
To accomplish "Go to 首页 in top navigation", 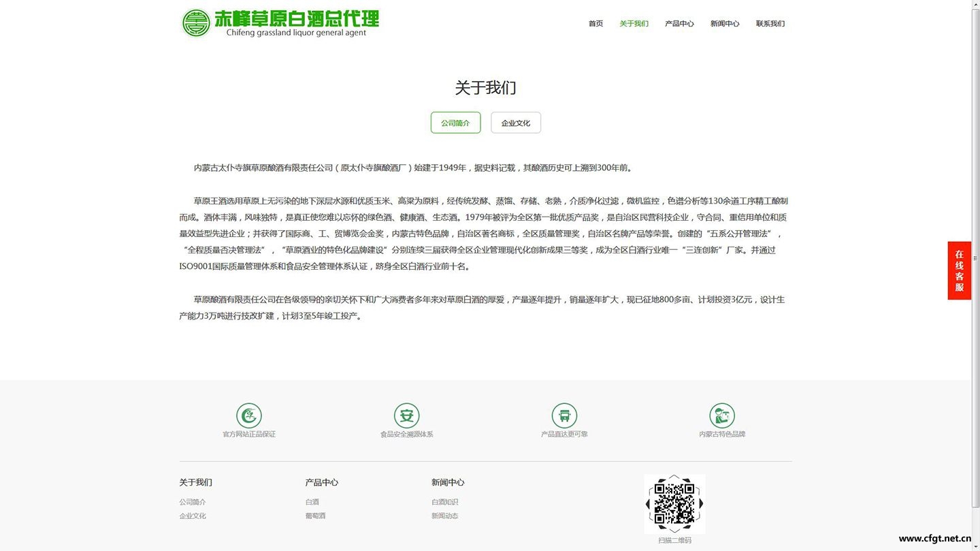I will [595, 24].
